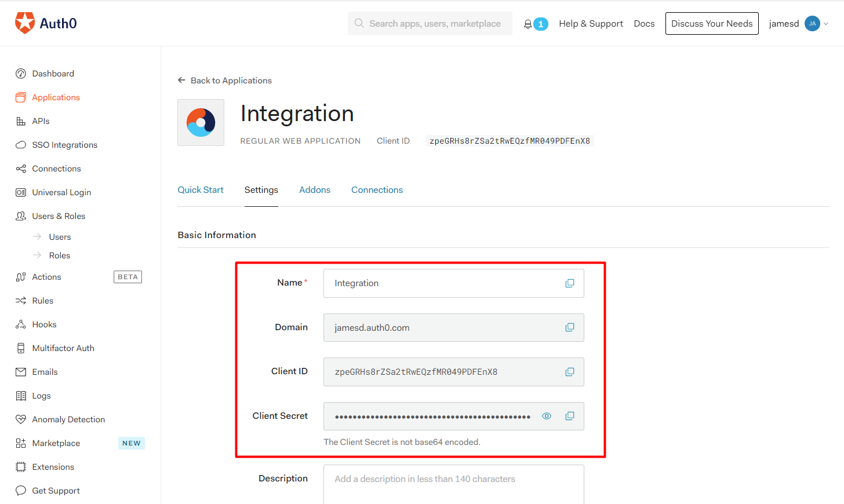Click the Users & Roles icon

click(21, 216)
